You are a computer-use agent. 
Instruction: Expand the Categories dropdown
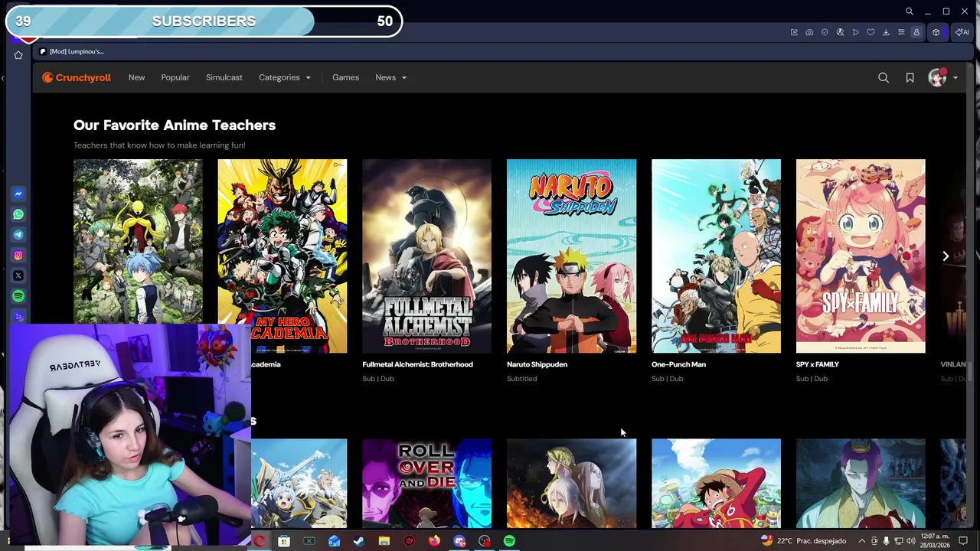point(285,77)
